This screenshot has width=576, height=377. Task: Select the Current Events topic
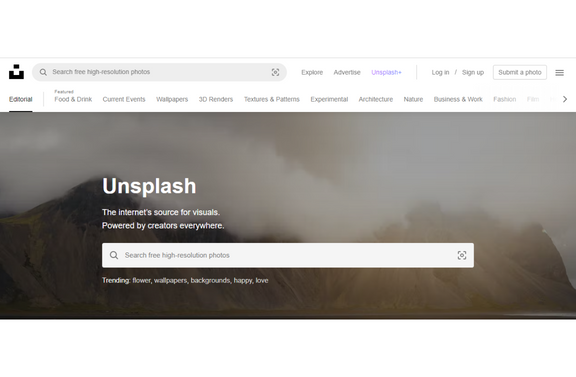[x=124, y=99]
